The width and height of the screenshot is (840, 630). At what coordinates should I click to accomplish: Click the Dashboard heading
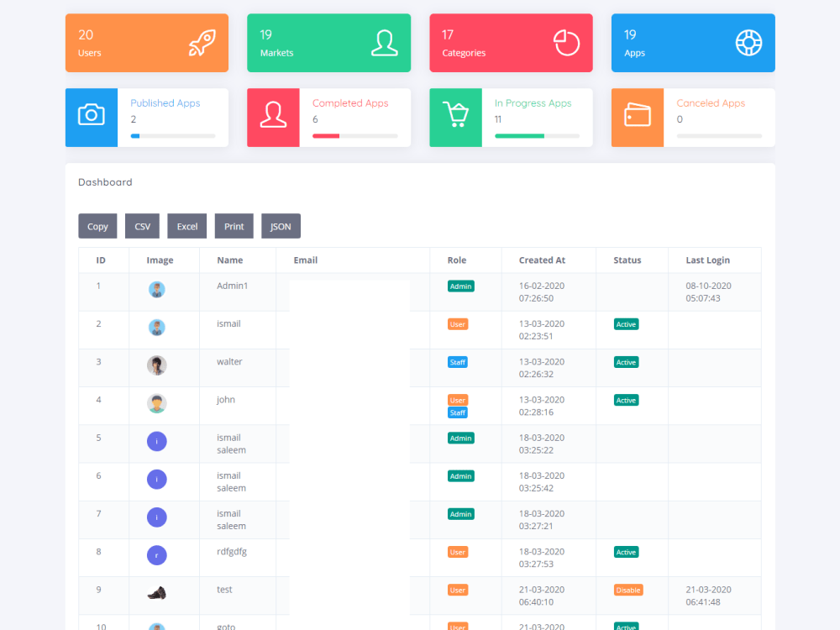coord(105,182)
